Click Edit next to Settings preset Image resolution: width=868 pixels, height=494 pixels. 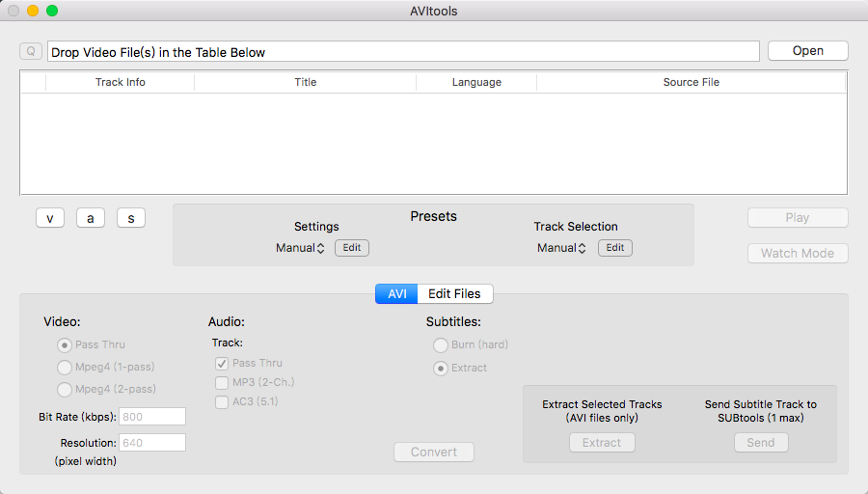pos(351,248)
